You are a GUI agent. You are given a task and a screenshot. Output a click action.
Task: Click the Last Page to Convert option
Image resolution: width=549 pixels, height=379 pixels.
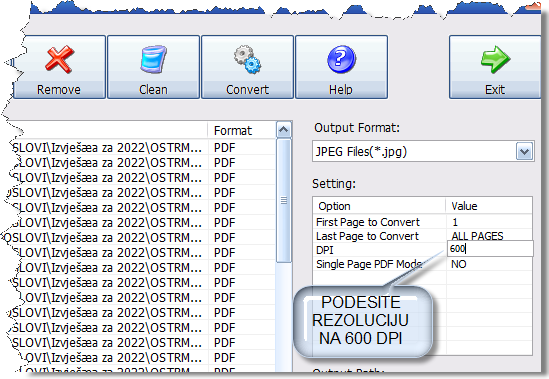coord(367,236)
